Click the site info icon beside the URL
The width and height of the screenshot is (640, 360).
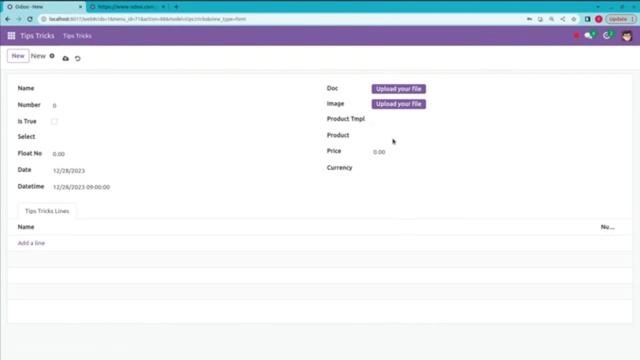44,19
